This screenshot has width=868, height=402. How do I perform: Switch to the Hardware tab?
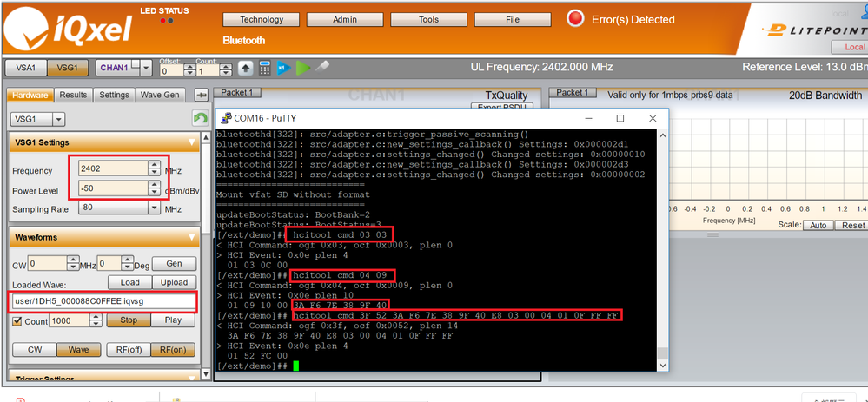tap(30, 96)
